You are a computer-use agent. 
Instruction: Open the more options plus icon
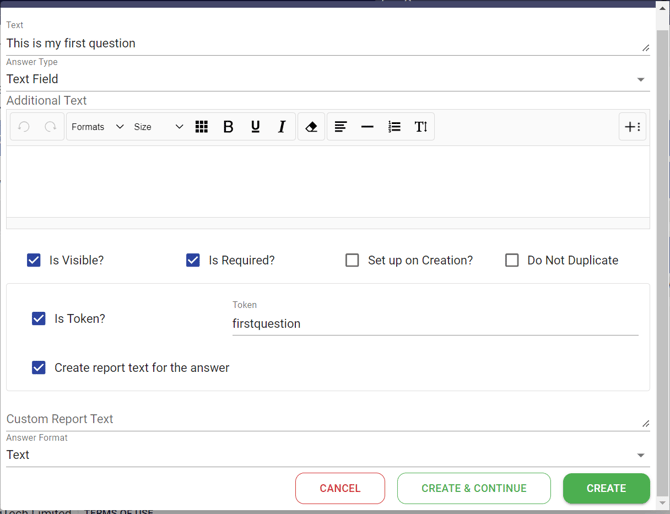pos(632,127)
